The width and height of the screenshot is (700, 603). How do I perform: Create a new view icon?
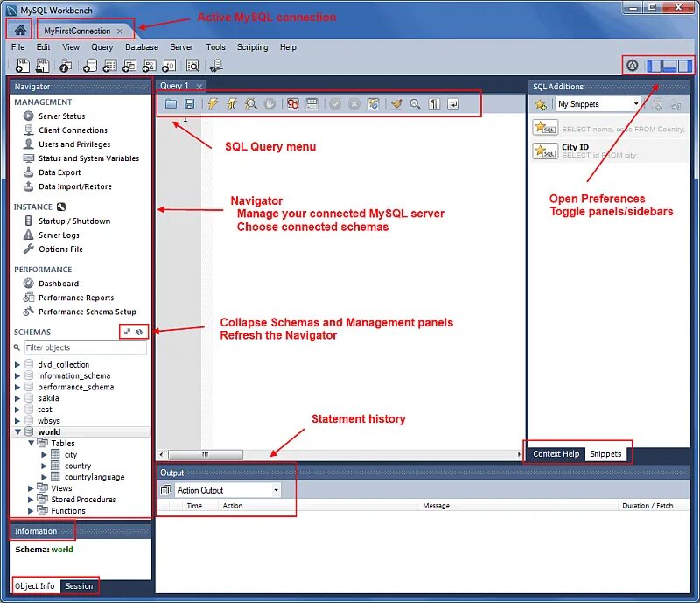[x=129, y=66]
